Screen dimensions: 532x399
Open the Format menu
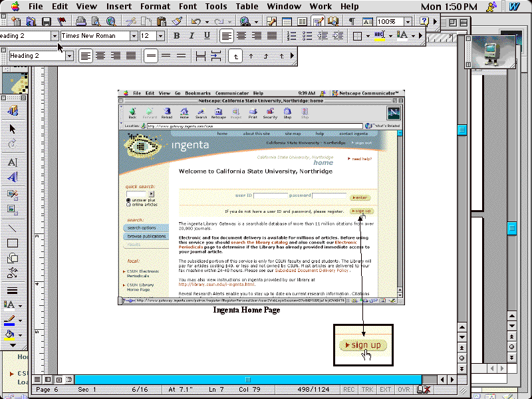tap(155, 7)
